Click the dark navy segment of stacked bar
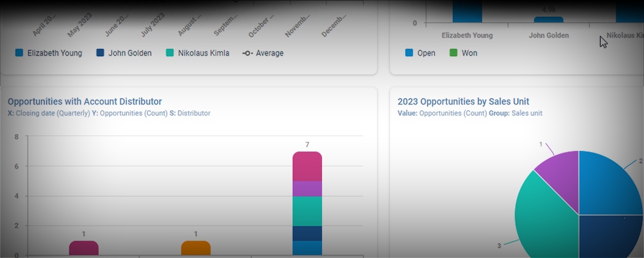This screenshot has width=644, height=258. (x=307, y=233)
